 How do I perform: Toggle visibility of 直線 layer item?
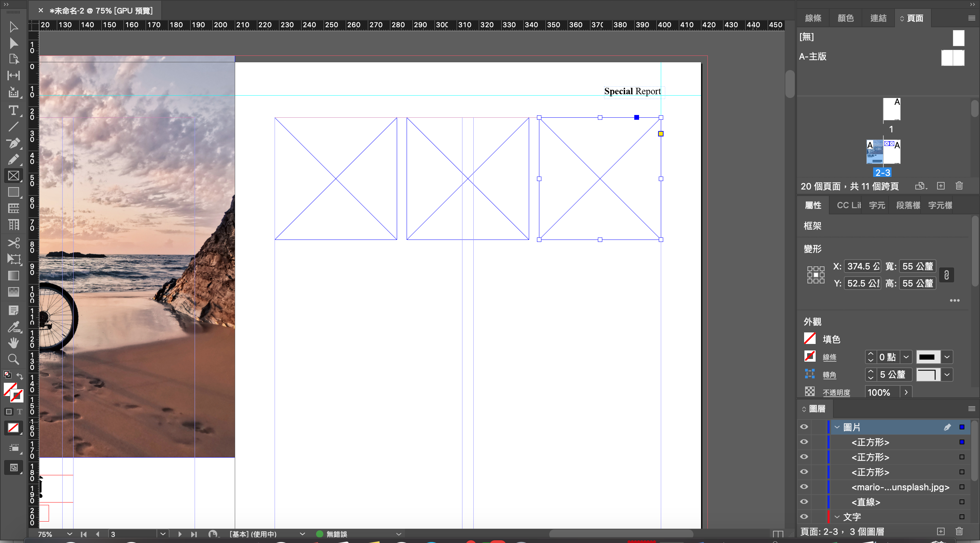pyautogui.click(x=804, y=501)
